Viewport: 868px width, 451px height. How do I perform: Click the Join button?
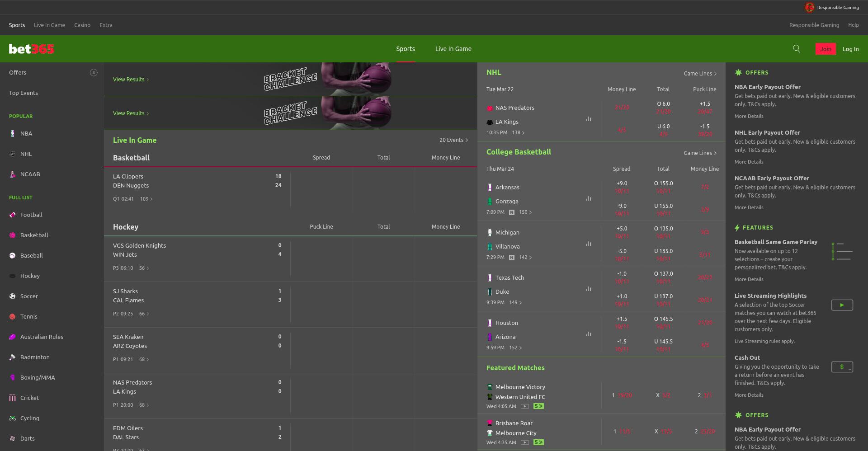coord(826,49)
